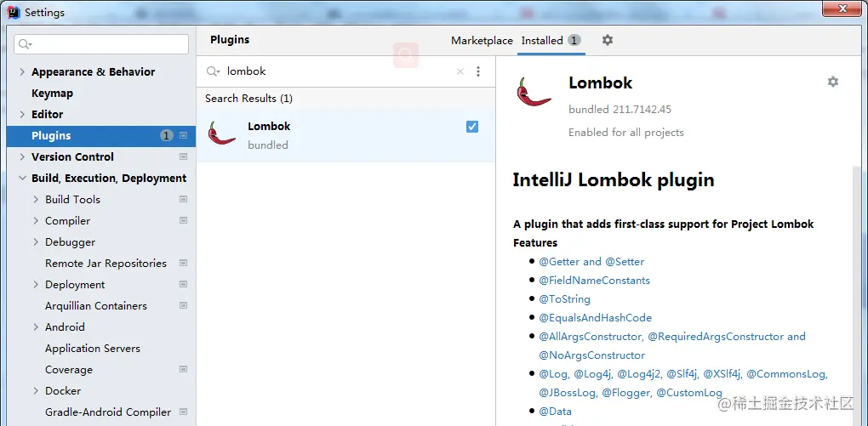This screenshot has width=868, height=426.
Task: Collapse Build, Execution, Deployment section
Action: [22, 179]
